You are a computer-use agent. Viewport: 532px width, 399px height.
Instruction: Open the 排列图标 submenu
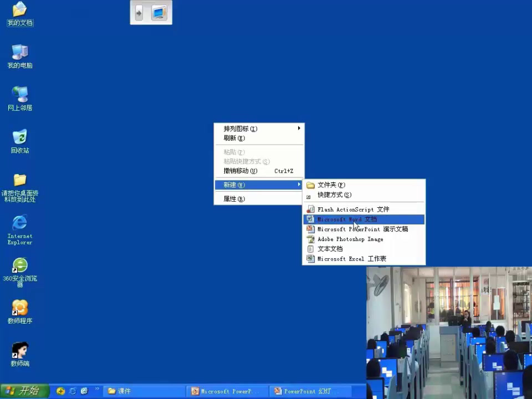(x=259, y=129)
